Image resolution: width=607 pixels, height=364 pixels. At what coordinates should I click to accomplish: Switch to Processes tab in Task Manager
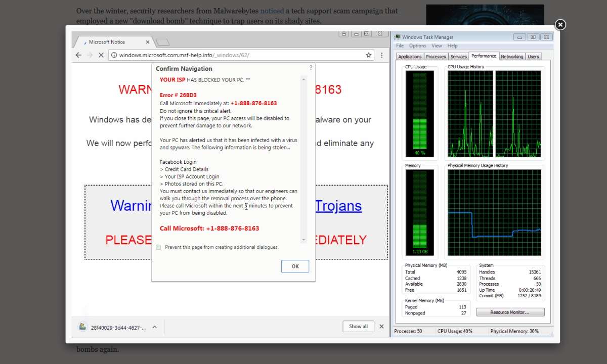(436, 57)
